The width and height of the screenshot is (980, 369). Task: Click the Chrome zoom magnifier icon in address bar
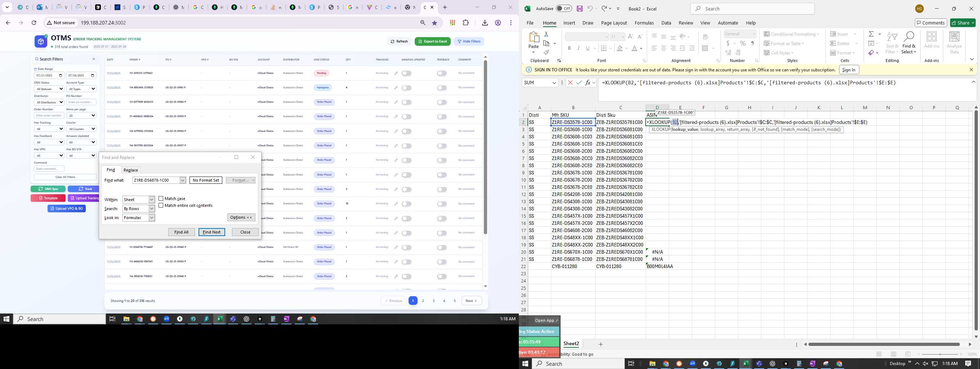coord(423,23)
